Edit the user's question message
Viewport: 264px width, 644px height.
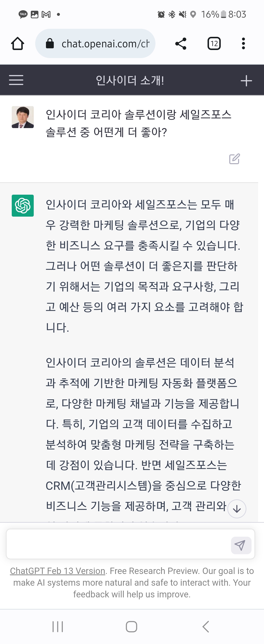coord(234,159)
